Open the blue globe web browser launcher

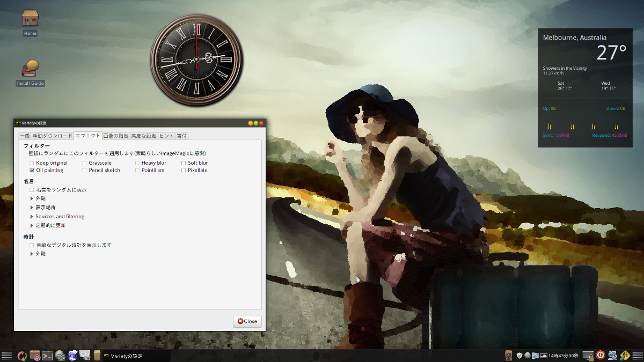pyautogui.click(x=72, y=355)
